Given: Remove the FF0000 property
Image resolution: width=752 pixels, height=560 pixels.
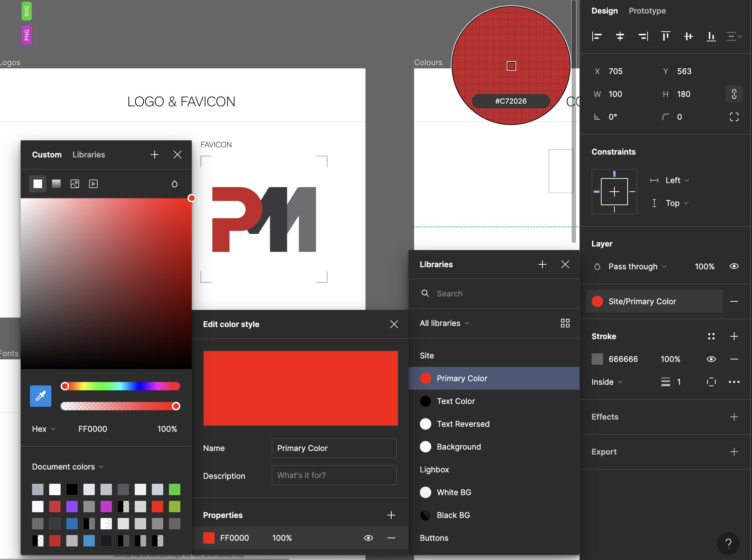Looking at the screenshot, I should [x=391, y=538].
